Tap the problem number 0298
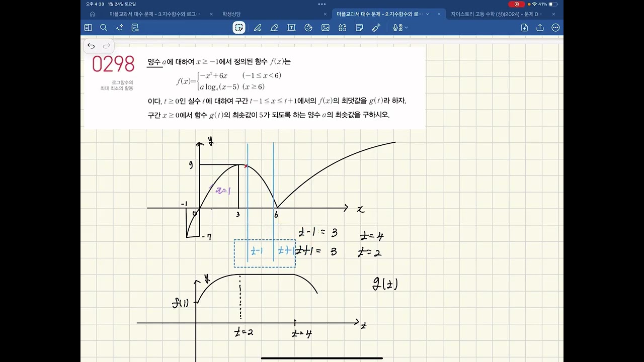Viewport: 644px width, 362px height. (x=113, y=64)
